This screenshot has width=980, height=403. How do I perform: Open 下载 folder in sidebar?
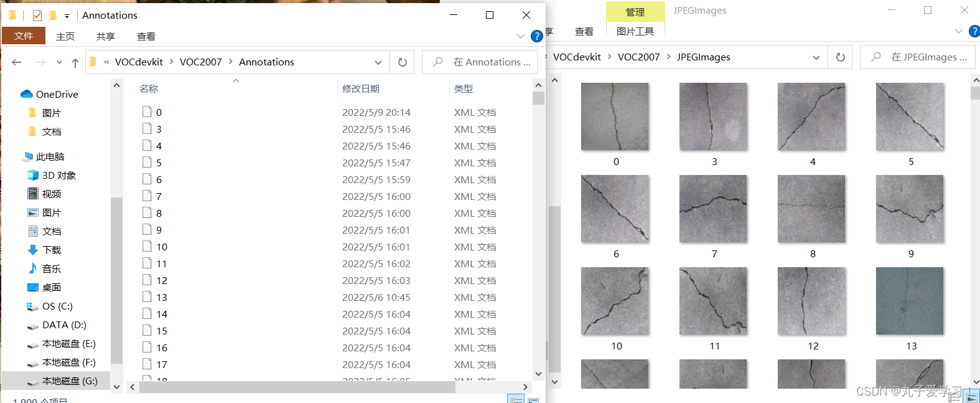[x=44, y=250]
